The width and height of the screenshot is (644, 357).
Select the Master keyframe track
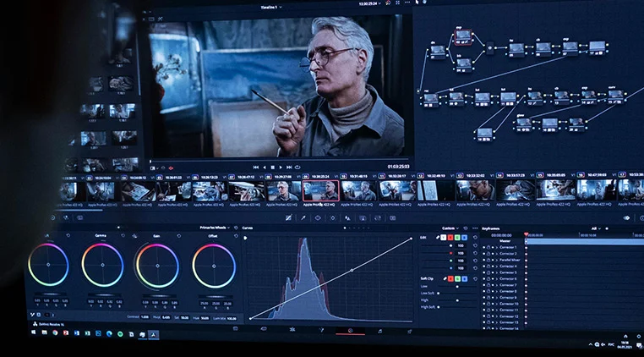tap(505, 241)
